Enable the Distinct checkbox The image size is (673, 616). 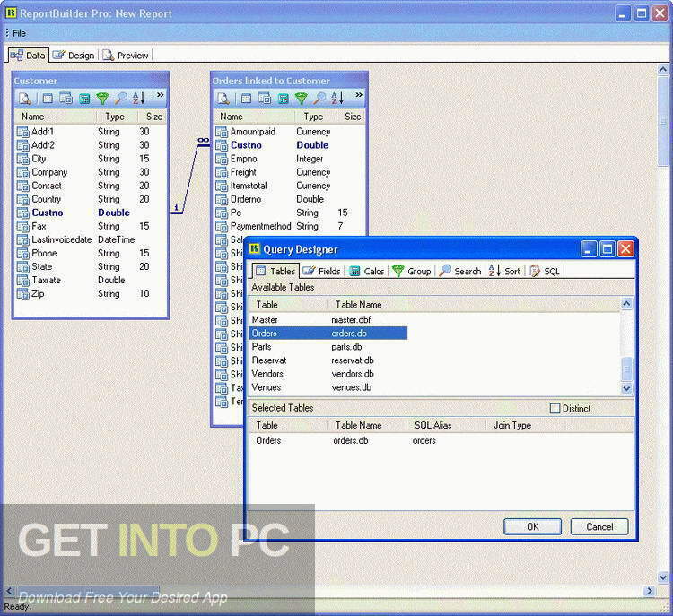[x=555, y=408]
